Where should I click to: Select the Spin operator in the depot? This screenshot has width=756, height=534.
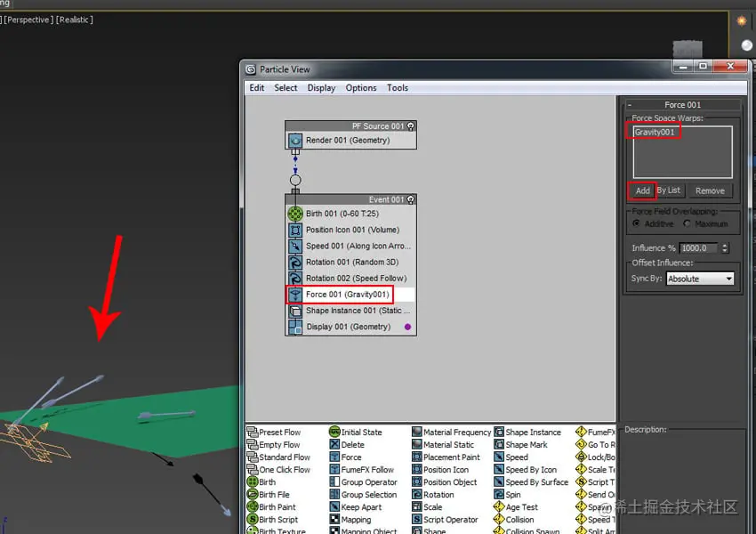click(507, 495)
